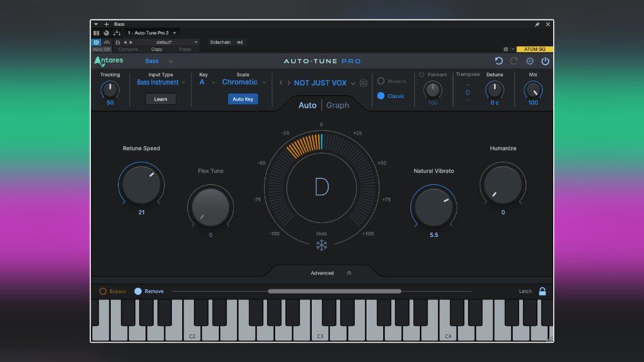
Task: Click the random preset dice icon
Action: [363, 83]
